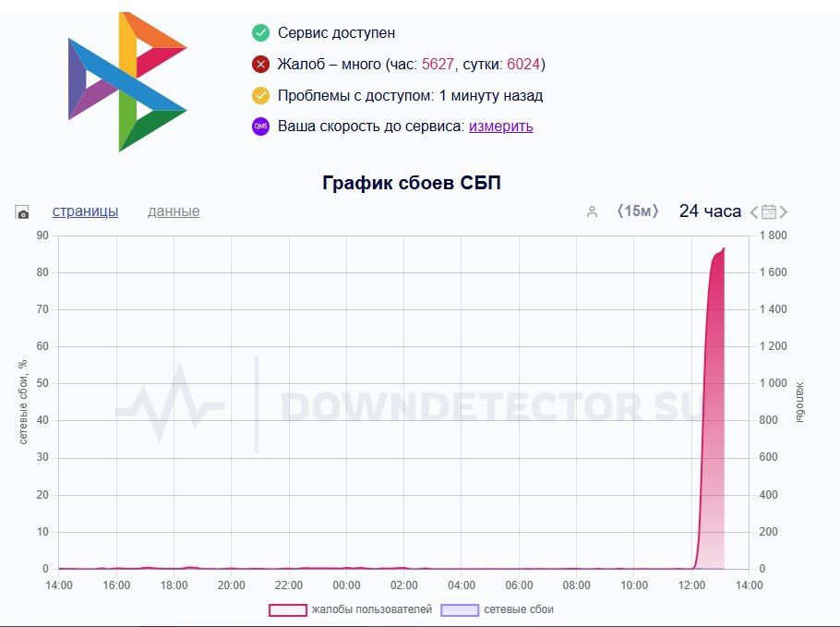Click the user person icon near 15м
The height and width of the screenshot is (627, 840).
click(x=592, y=211)
